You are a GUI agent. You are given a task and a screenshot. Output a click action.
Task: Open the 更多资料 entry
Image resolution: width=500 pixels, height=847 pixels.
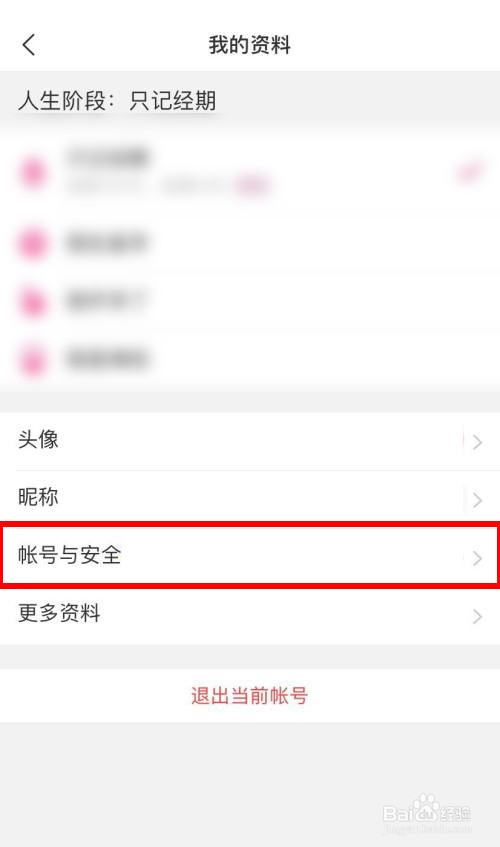click(x=250, y=615)
